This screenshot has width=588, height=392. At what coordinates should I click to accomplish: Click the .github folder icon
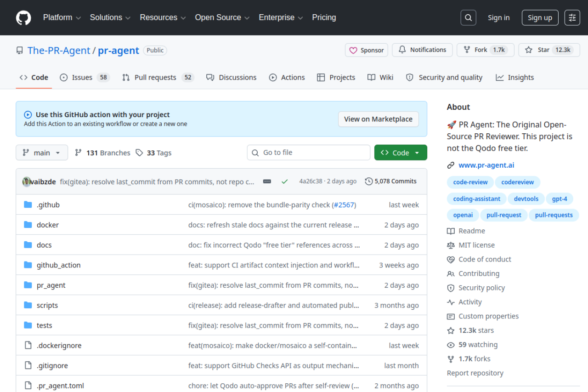click(28, 205)
